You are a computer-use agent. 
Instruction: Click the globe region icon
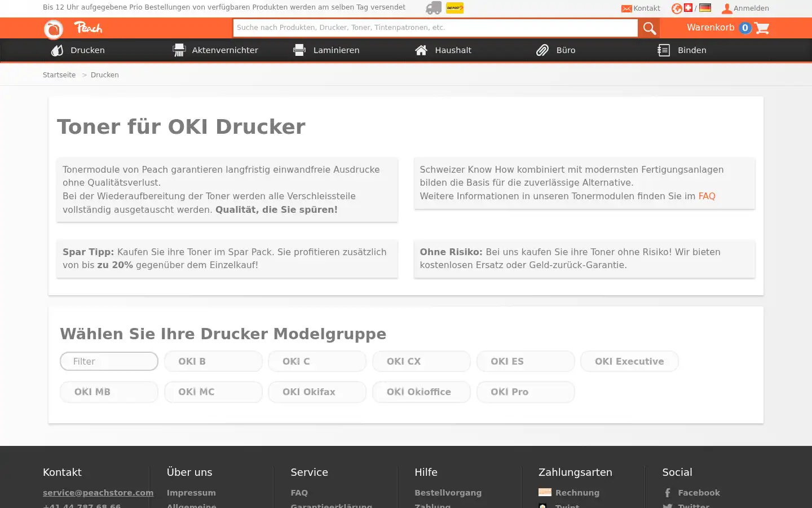click(x=677, y=8)
